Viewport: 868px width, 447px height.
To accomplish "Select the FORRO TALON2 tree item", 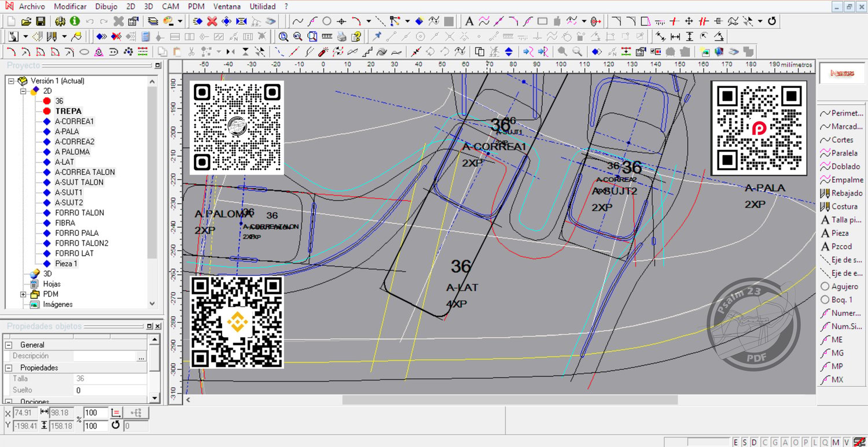I will tap(82, 243).
